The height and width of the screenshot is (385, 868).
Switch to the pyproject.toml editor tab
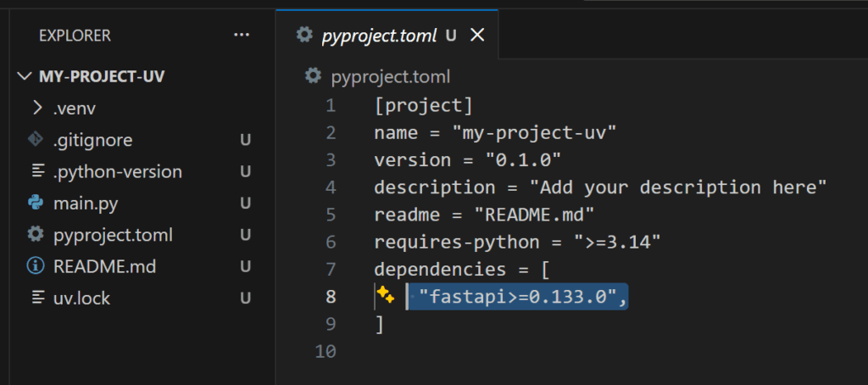pyautogui.click(x=378, y=35)
